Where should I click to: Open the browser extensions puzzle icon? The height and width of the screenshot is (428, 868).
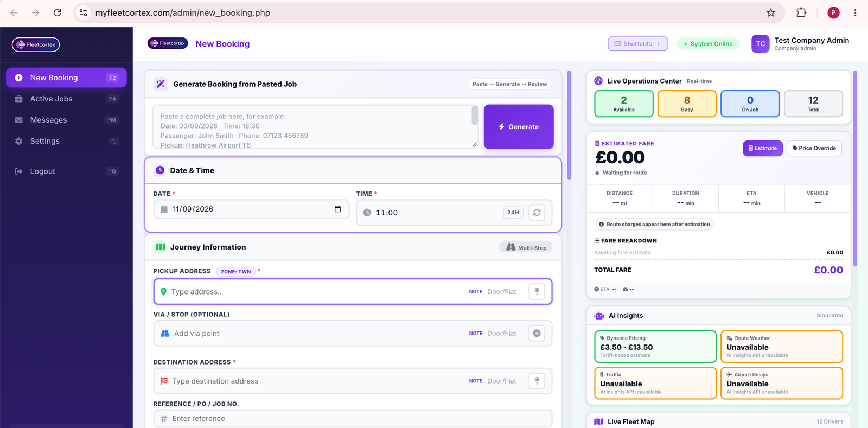pos(801,12)
